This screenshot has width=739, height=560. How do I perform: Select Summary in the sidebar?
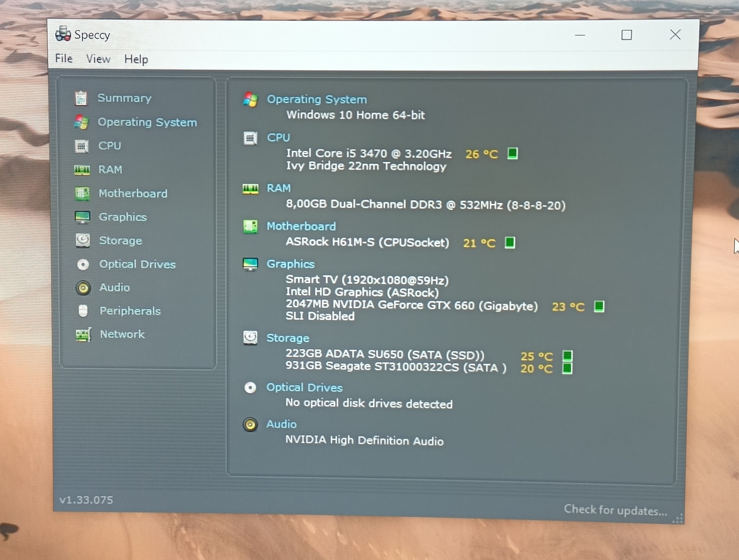[124, 98]
